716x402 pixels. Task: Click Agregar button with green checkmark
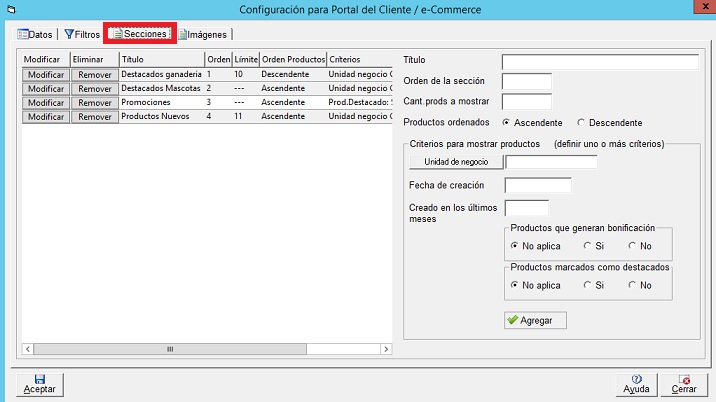[535, 320]
